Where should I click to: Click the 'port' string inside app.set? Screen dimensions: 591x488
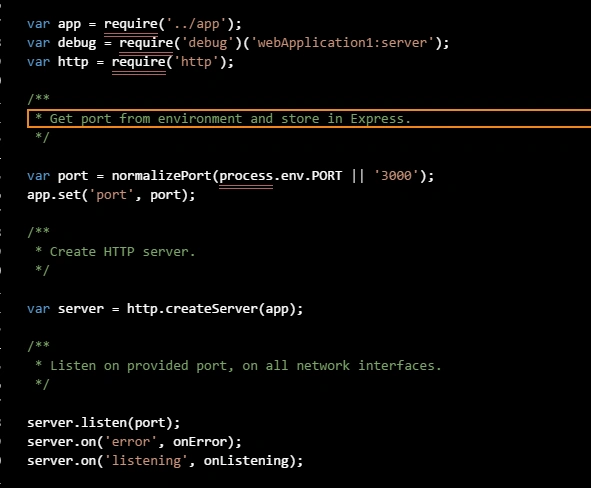112,195
